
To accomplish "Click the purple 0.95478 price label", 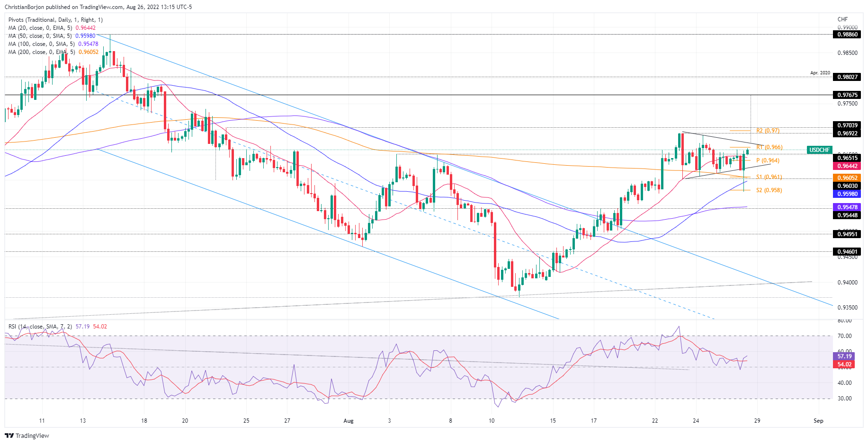I will click(x=847, y=207).
